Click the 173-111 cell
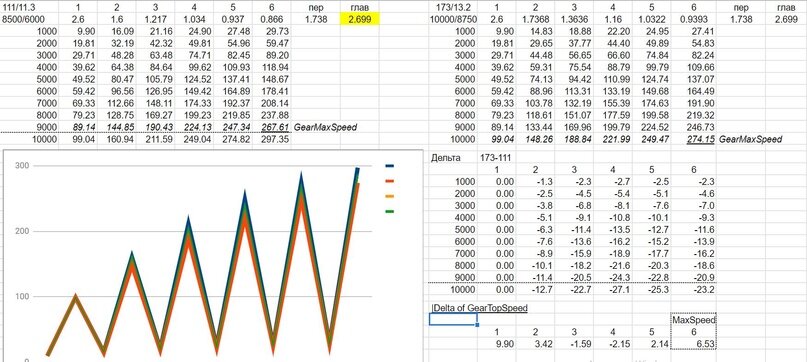The width and height of the screenshot is (807, 362). 497,158
